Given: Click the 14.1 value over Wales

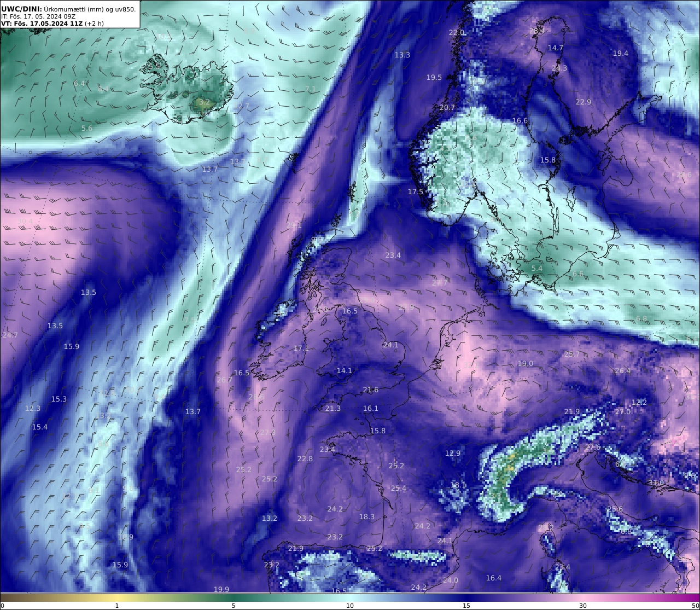Looking at the screenshot, I should click(345, 370).
